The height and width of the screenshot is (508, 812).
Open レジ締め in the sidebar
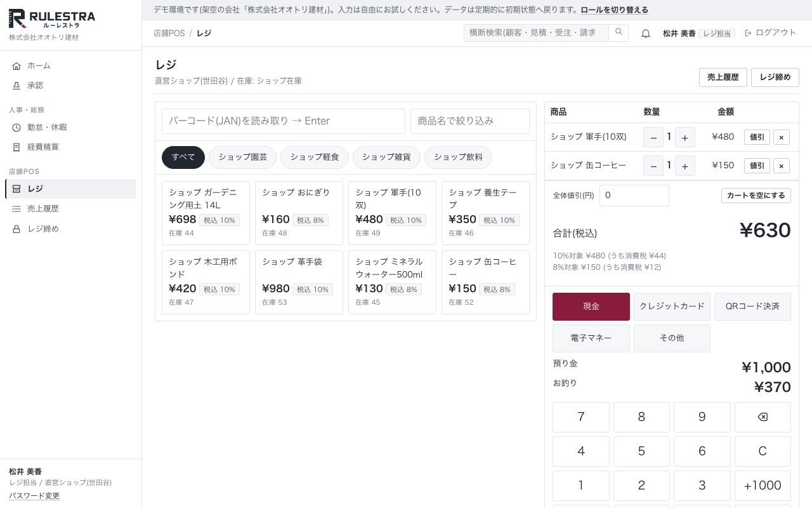tap(70, 229)
